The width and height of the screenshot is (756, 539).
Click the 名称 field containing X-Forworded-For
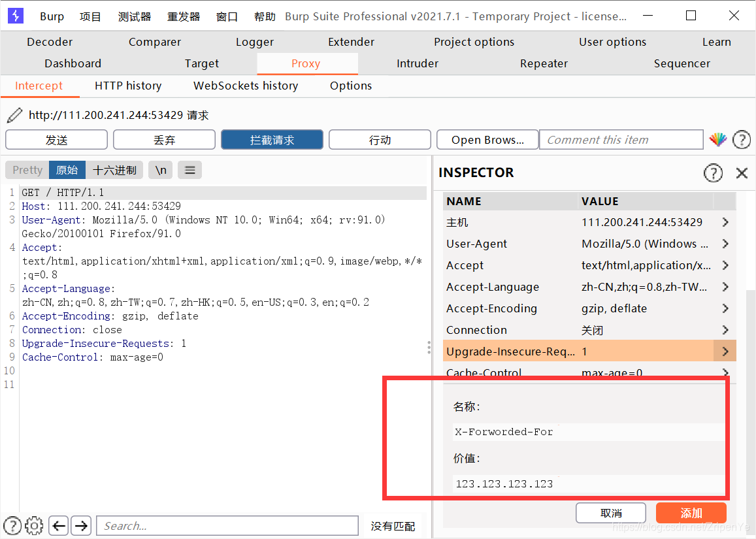click(x=589, y=432)
